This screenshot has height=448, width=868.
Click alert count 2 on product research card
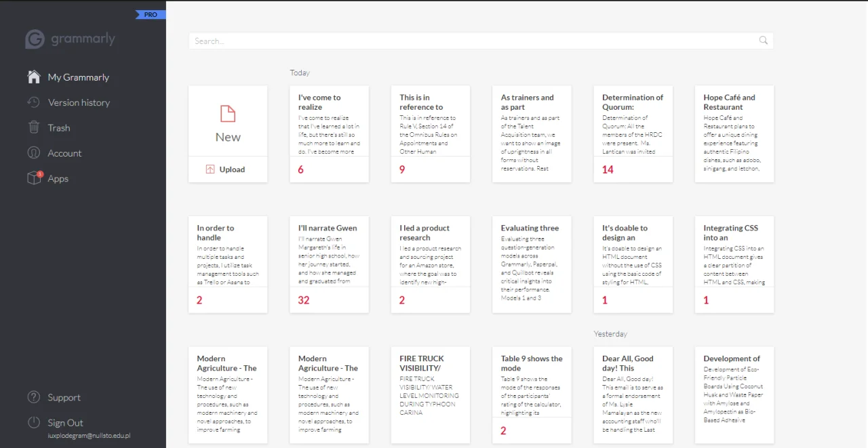click(402, 300)
